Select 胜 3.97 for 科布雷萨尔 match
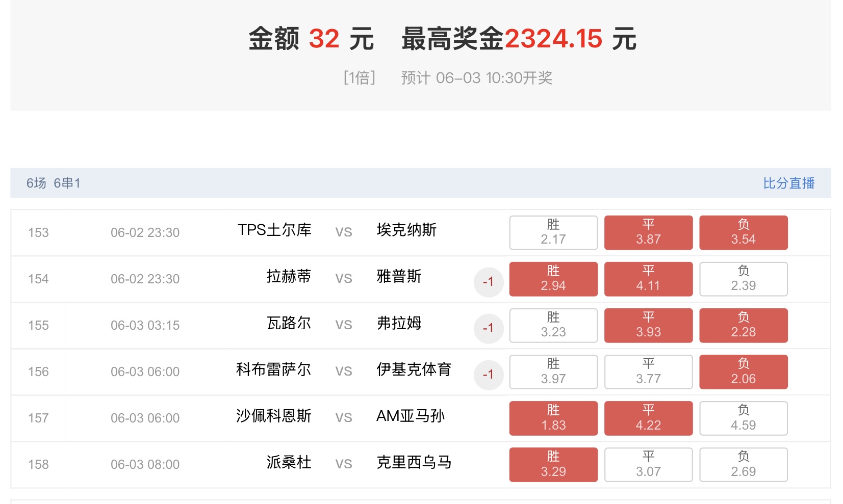This screenshot has height=504, width=843. (x=553, y=372)
